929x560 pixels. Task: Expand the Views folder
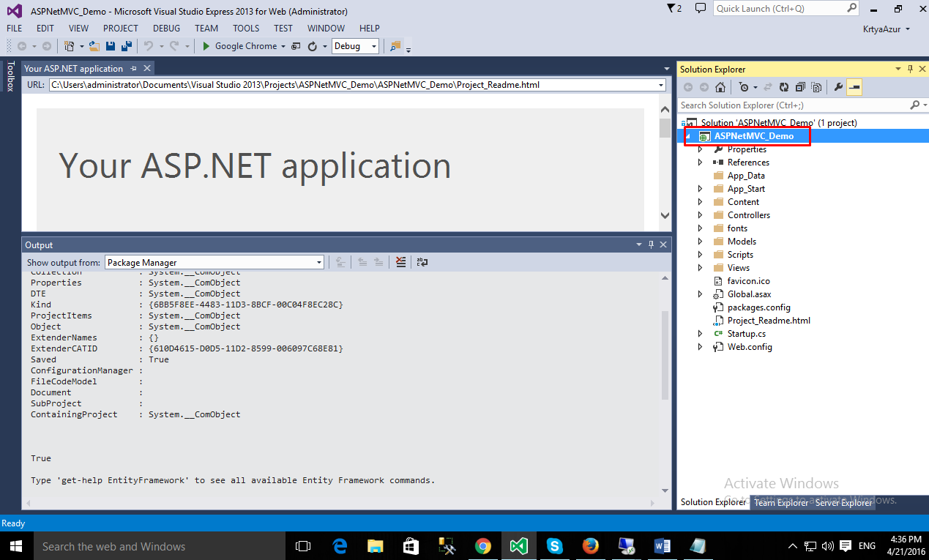point(700,268)
